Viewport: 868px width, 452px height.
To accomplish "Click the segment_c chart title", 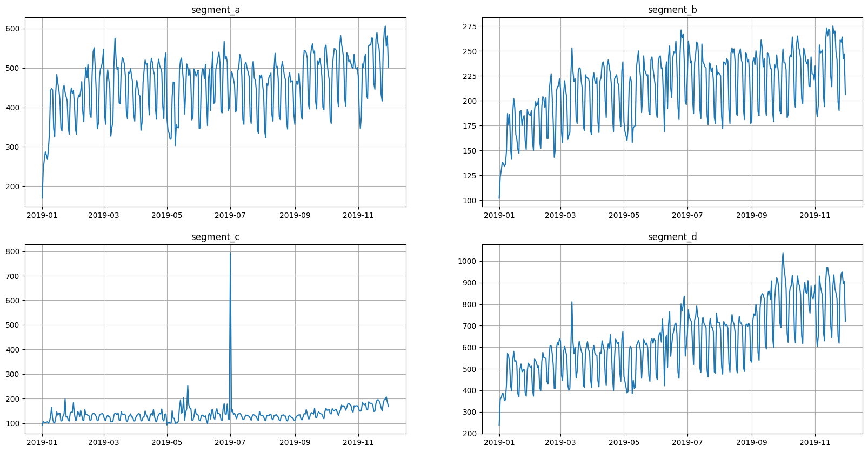I will tap(216, 237).
